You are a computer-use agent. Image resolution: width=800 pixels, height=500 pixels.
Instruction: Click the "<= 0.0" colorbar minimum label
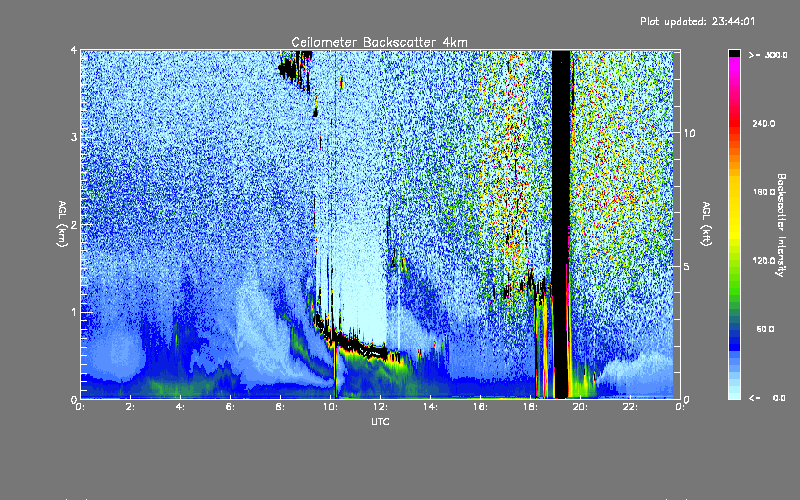point(768,398)
